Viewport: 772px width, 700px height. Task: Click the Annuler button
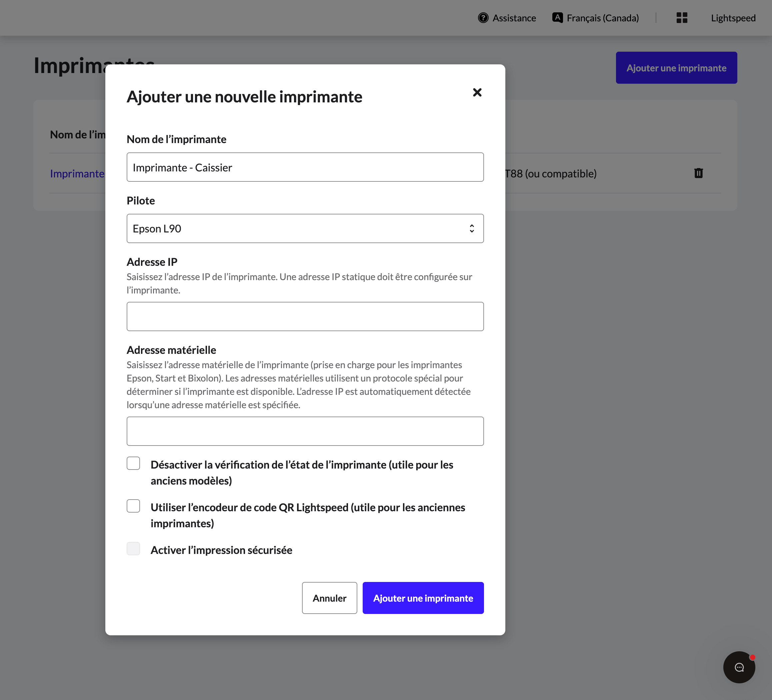(x=329, y=598)
